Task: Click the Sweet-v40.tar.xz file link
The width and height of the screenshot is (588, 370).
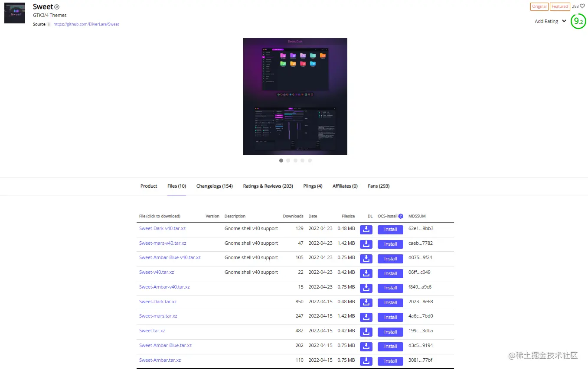Action: click(157, 272)
